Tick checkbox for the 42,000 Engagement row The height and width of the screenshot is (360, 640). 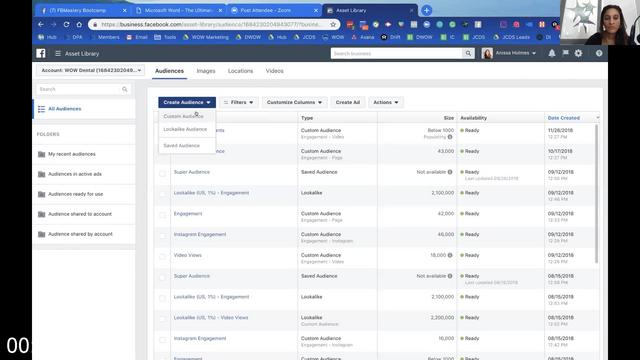pos(162,215)
